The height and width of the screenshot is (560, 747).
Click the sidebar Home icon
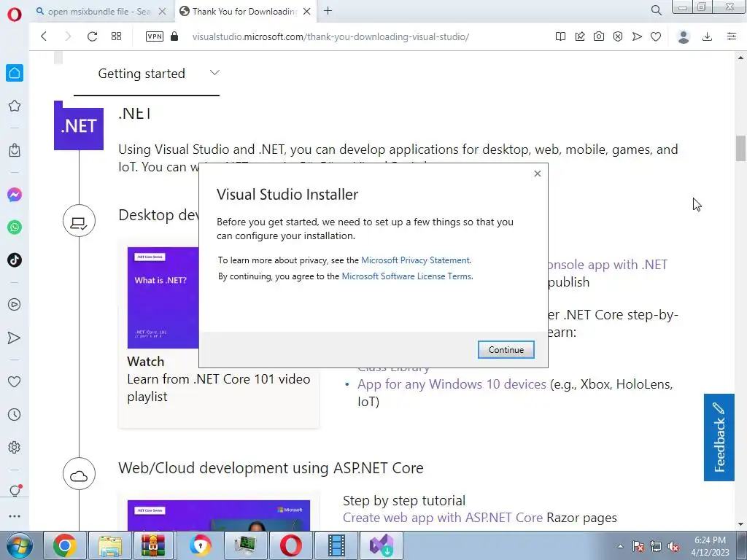point(15,73)
